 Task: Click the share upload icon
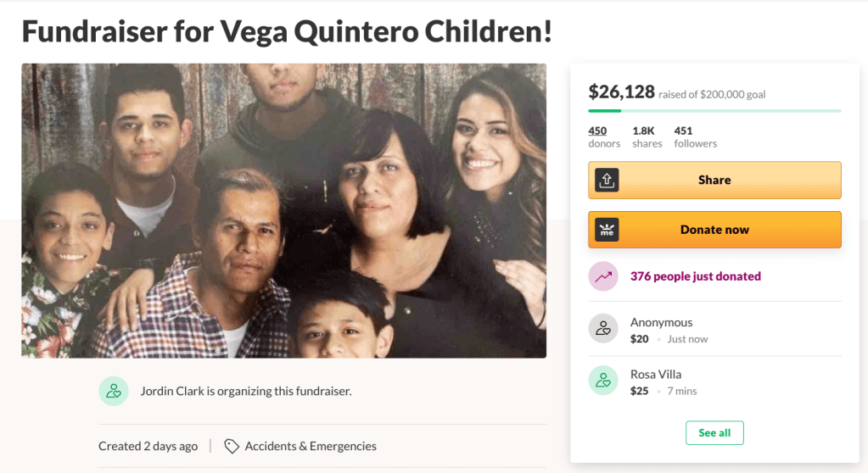607,180
